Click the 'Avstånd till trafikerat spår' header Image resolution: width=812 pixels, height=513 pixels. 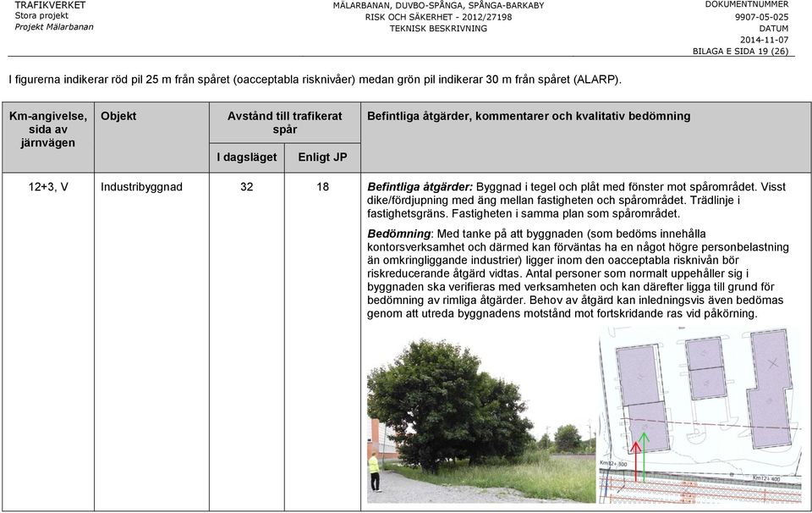click(x=285, y=123)
